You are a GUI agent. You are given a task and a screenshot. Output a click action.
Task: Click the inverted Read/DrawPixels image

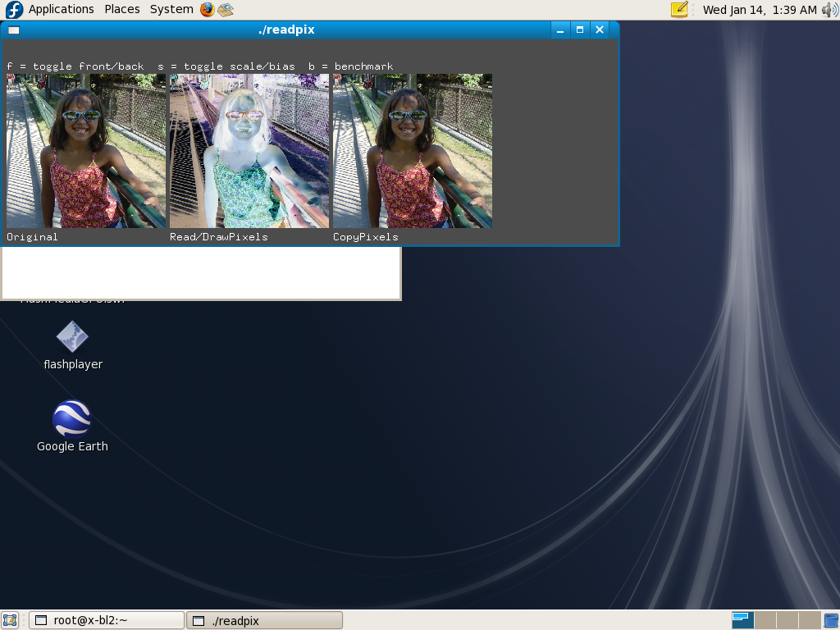coord(249,151)
